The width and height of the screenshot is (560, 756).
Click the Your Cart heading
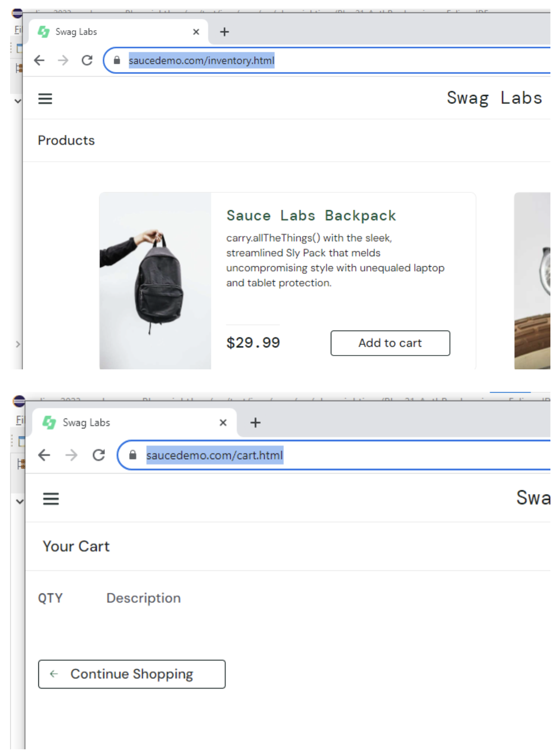click(x=76, y=546)
